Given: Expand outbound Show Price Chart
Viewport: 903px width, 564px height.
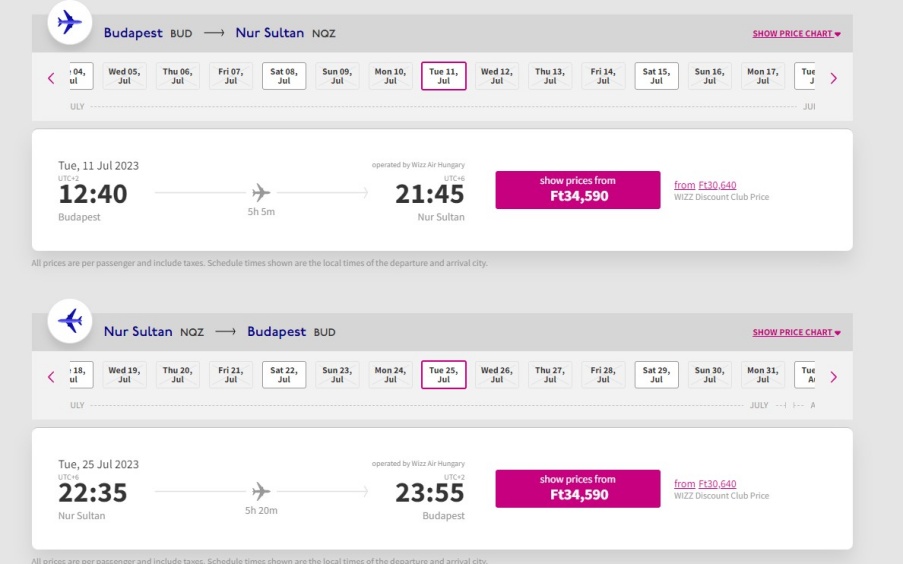Looking at the screenshot, I should (x=796, y=33).
